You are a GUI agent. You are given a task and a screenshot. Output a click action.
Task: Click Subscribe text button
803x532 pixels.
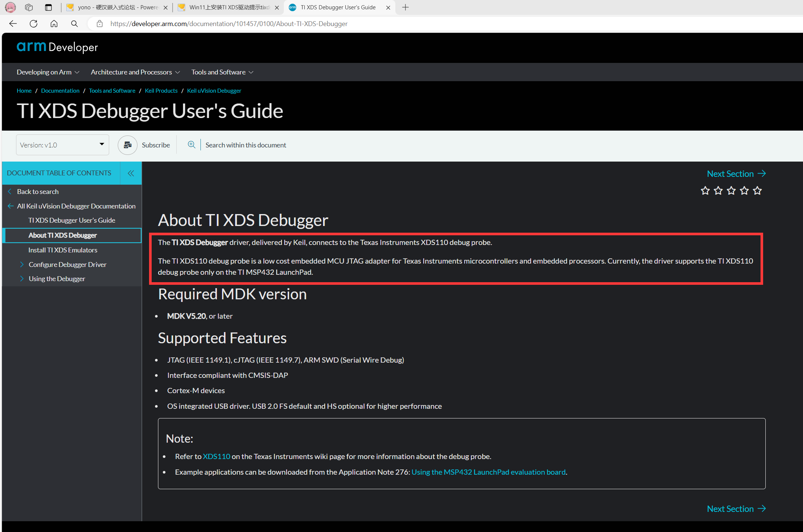(156, 145)
